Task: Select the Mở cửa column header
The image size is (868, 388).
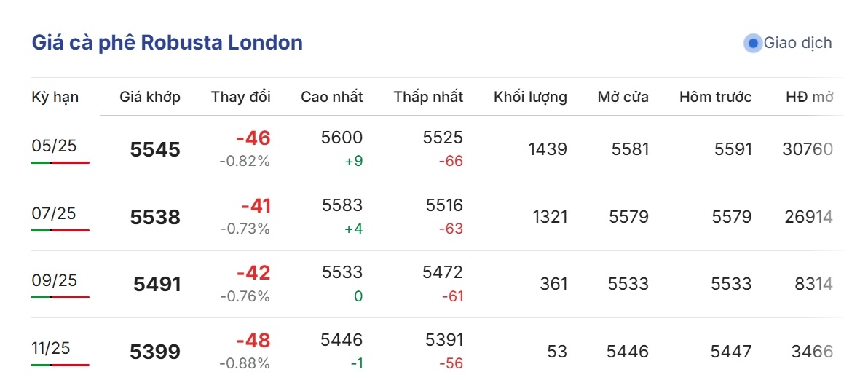Action: [623, 98]
